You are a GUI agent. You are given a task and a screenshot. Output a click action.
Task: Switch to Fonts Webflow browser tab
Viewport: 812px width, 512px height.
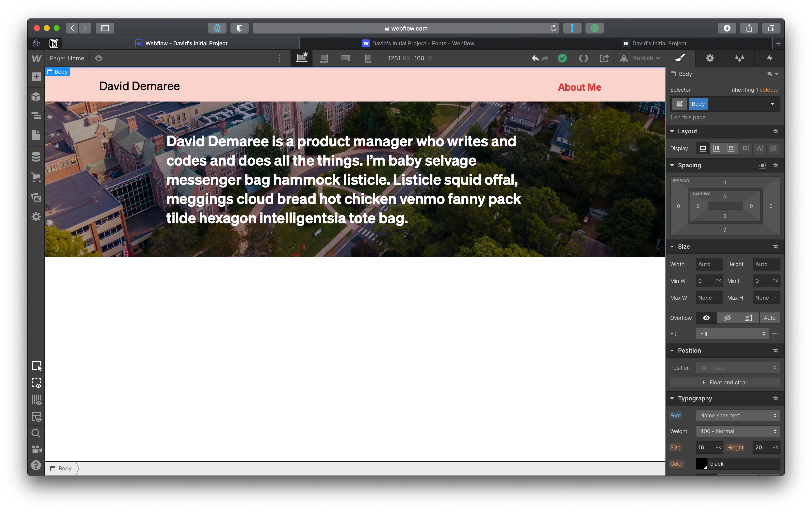[x=418, y=44]
